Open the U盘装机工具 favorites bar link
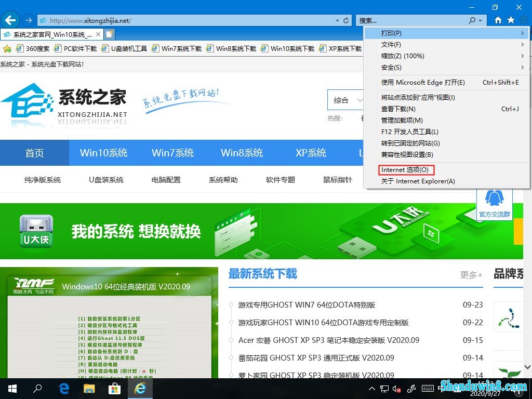Viewport: 532px width, 399px height. point(124,48)
